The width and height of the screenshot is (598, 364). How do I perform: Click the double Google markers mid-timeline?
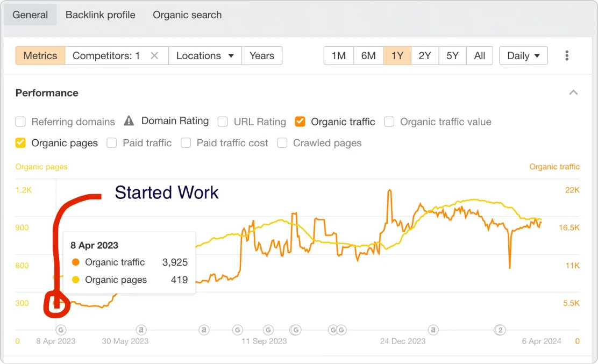[337, 330]
